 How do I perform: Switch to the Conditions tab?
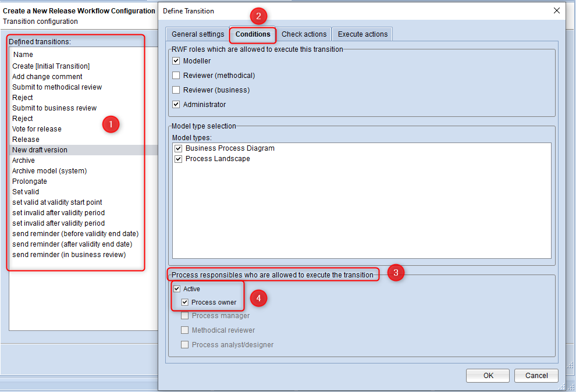point(253,34)
